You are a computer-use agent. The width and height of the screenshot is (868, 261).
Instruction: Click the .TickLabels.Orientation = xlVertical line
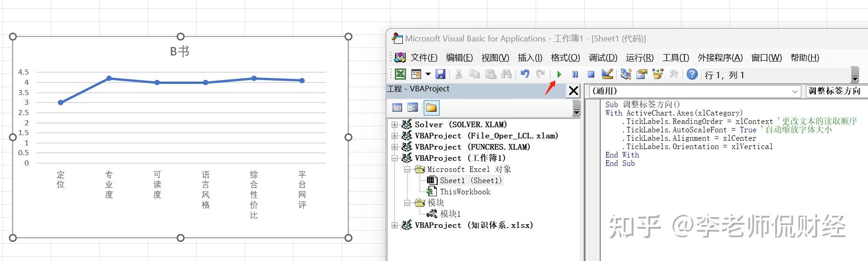pos(697,146)
